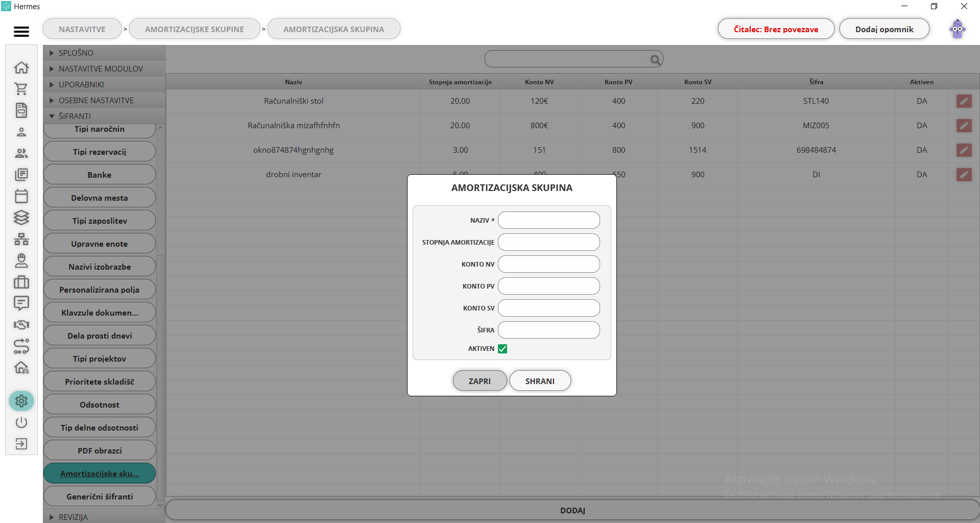Open the layers stack sidebar icon
The height and width of the screenshot is (523, 980).
(21, 218)
